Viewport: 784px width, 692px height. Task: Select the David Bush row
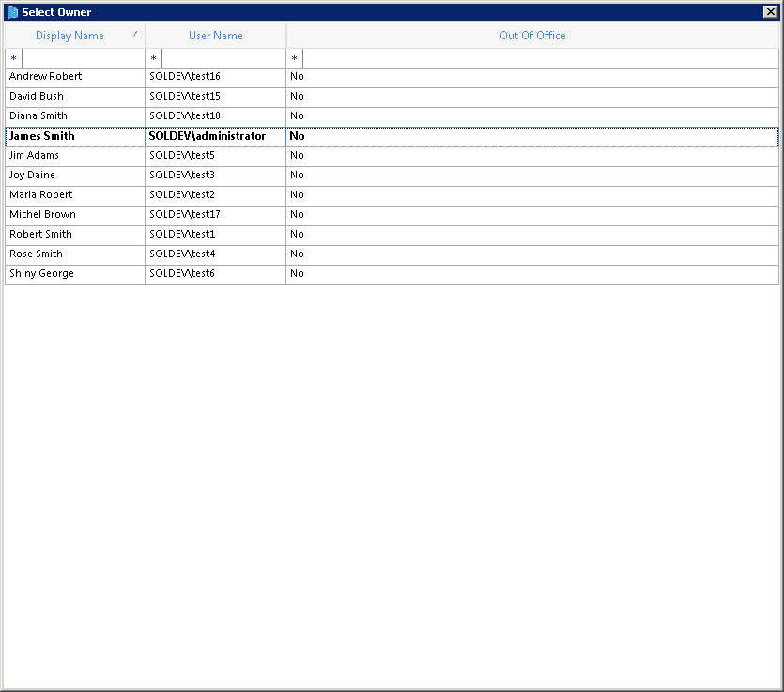pyautogui.click(x=392, y=96)
